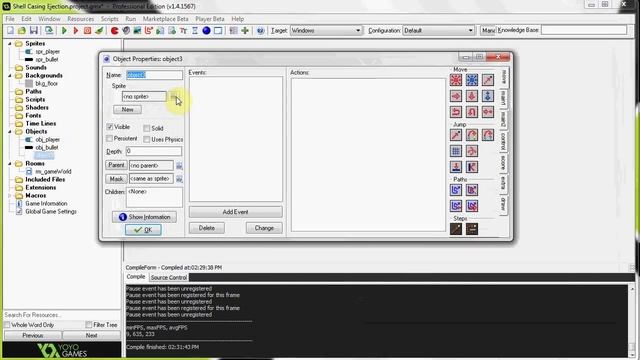The image size is (640, 360).
Task: Click the object Name input field
Action: 154,75
